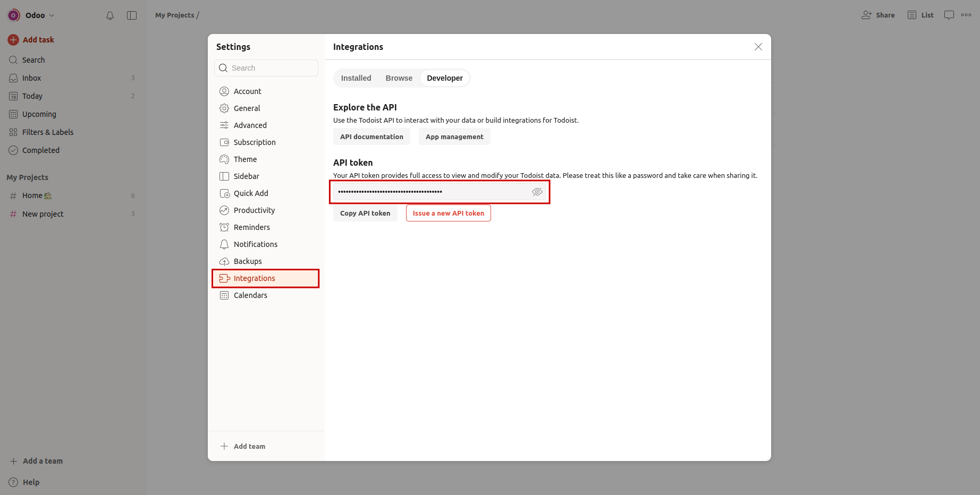The image size is (980, 495).
Task: Click the Calendars icon in Settings
Action: (224, 295)
